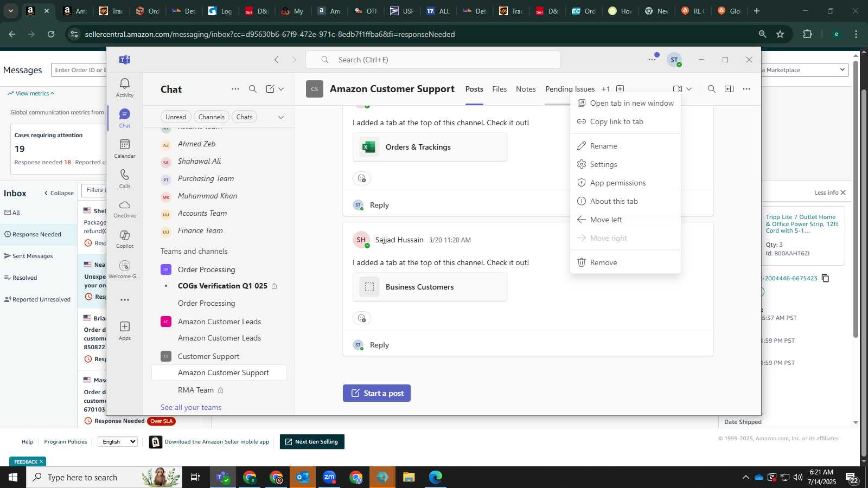Toggle the Chats filter pill
This screenshot has height=488, width=868.
[244, 117]
